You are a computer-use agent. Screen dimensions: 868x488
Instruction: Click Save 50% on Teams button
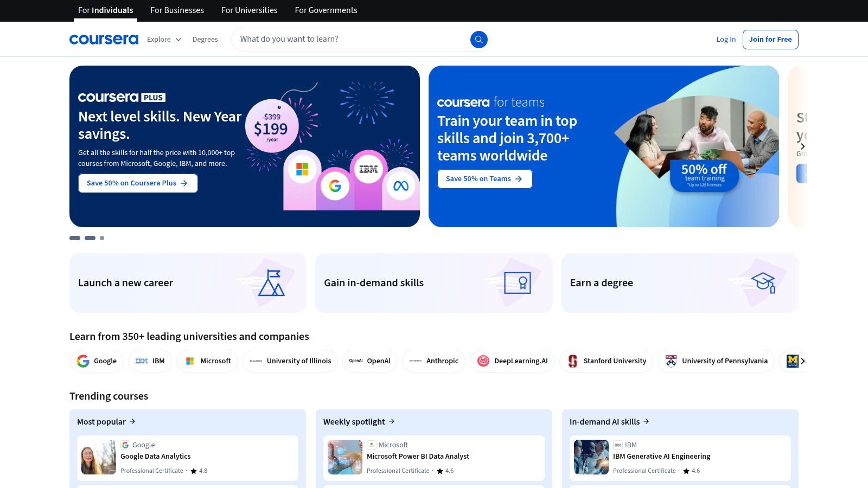coord(484,179)
